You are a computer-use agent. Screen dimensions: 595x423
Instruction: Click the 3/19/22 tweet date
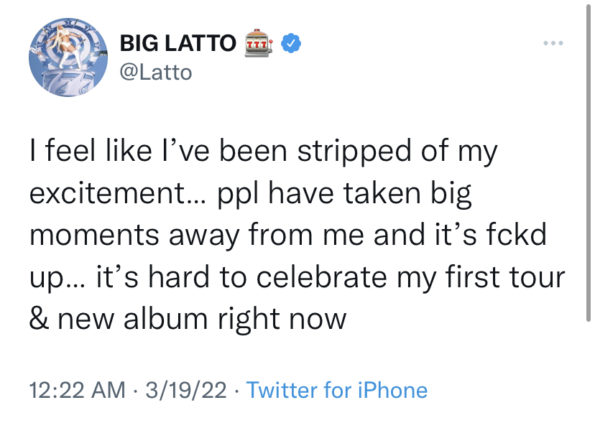pyautogui.click(x=186, y=390)
